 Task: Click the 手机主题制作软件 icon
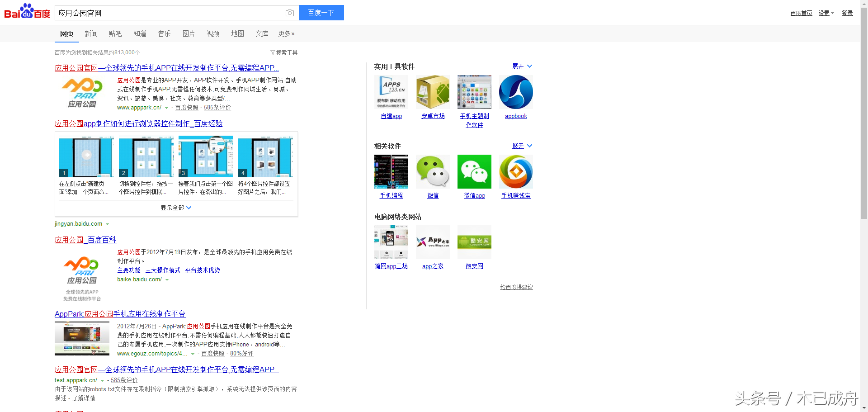(x=474, y=92)
